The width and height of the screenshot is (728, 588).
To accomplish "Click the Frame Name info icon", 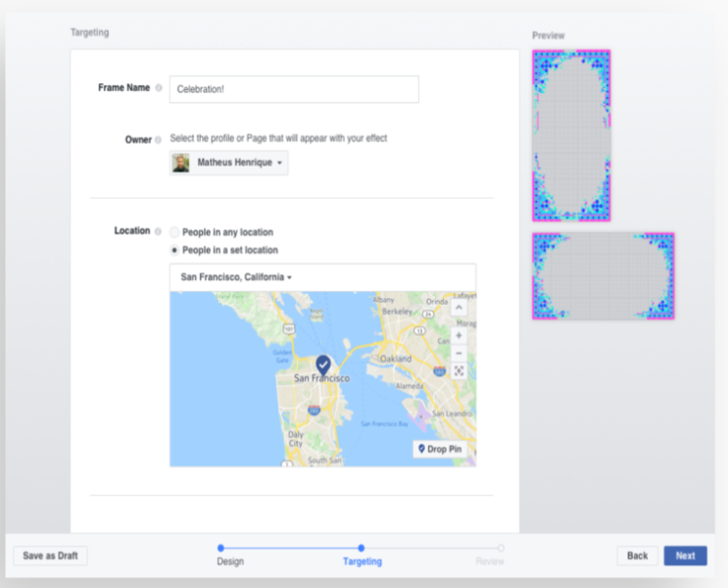I will coord(159,88).
